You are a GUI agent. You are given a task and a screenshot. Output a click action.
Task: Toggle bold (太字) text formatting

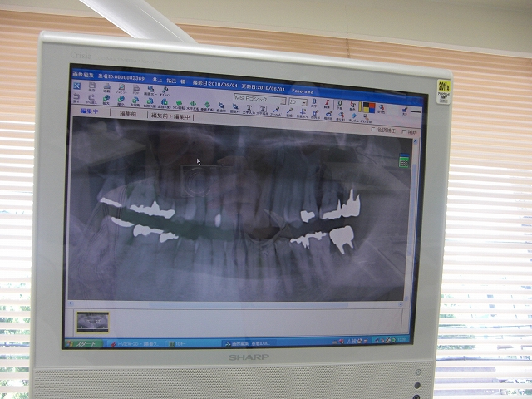(314, 101)
